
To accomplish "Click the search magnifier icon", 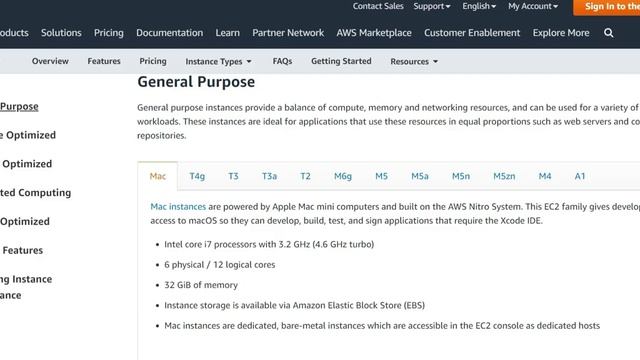I will [x=609, y=33].
